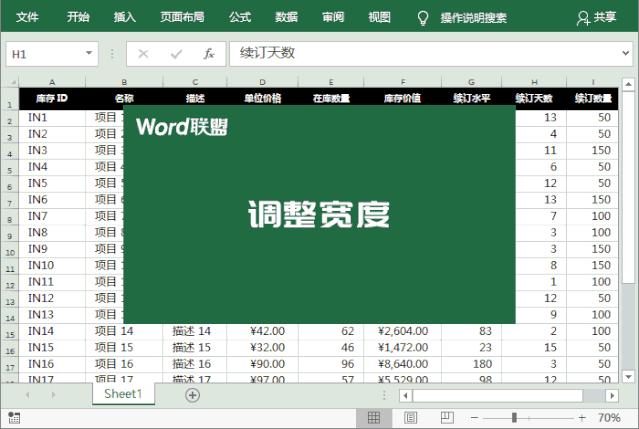This screenshot has width=639, height=429.
Task: Click the cancel X formula icon
Action: coord(143,54)
